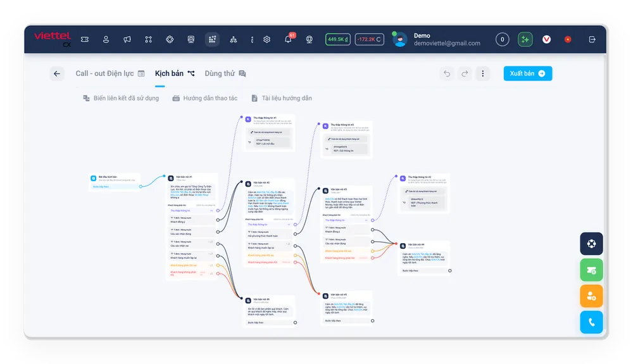633x364 pixels.
Task: Open the settings gear in top bar
Action: [x=267, y=39]
